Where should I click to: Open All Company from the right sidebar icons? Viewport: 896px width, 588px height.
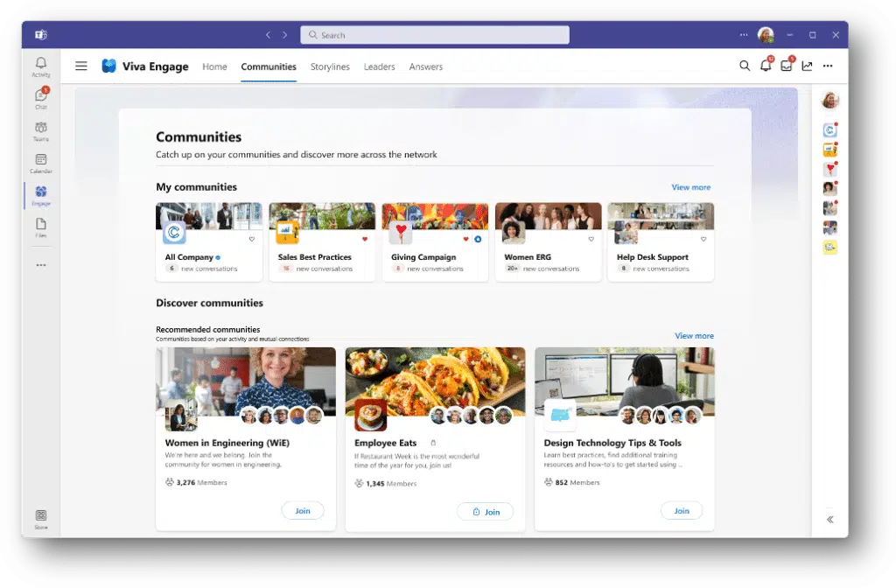coord(829,130)
